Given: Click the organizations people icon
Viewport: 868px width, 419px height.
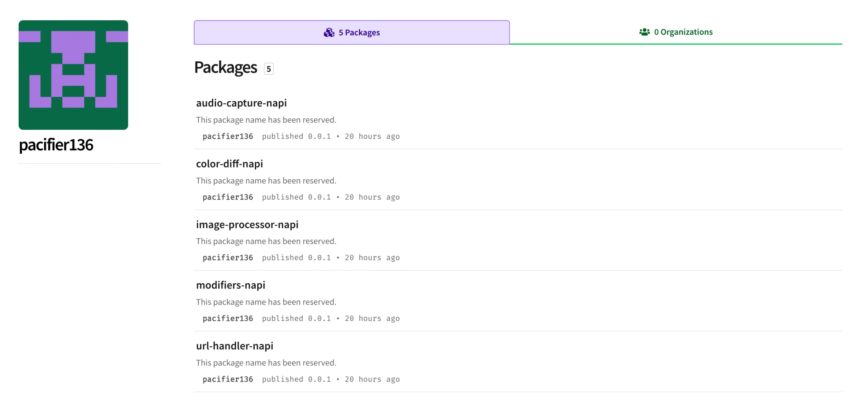Looking at the screenshot, I should 644,32.
